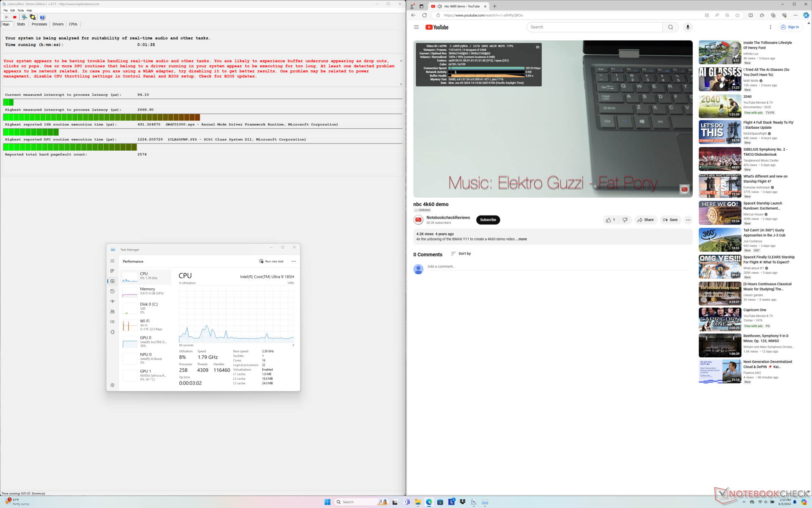Toggle Task Manager hamburger navigation menu

(x=112, y=261)
